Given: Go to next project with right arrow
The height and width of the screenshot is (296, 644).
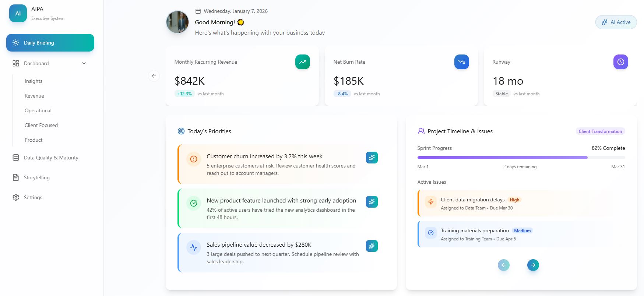Looking at the screenshot, I should click(x=533, y=265).
